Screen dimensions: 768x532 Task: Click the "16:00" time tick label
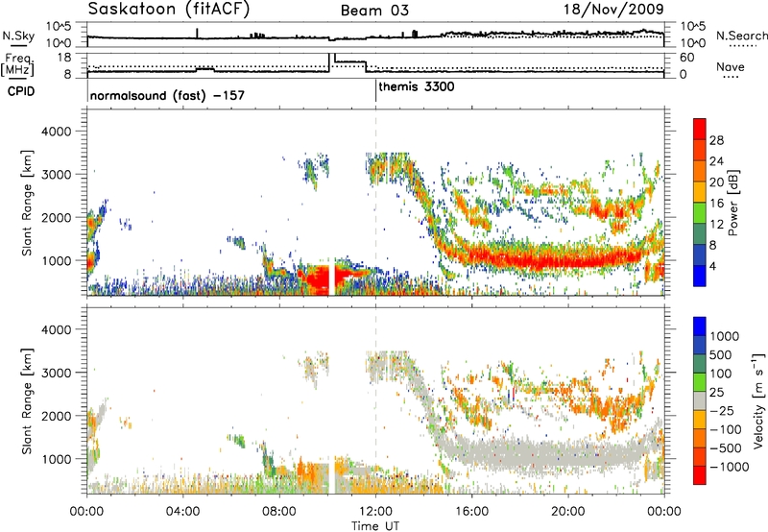[471, 512]
